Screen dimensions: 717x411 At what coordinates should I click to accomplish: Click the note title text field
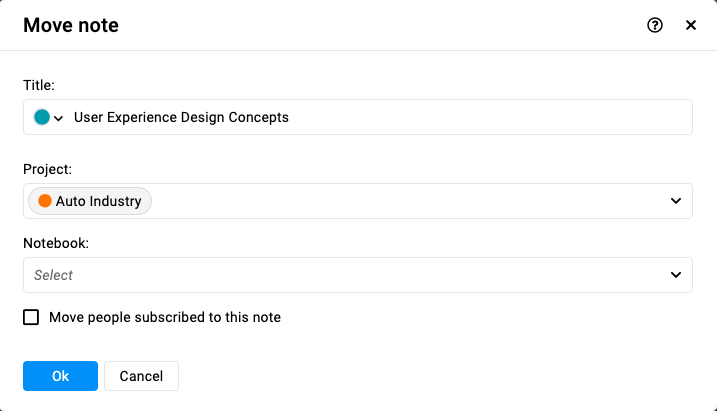coord(358,117)
